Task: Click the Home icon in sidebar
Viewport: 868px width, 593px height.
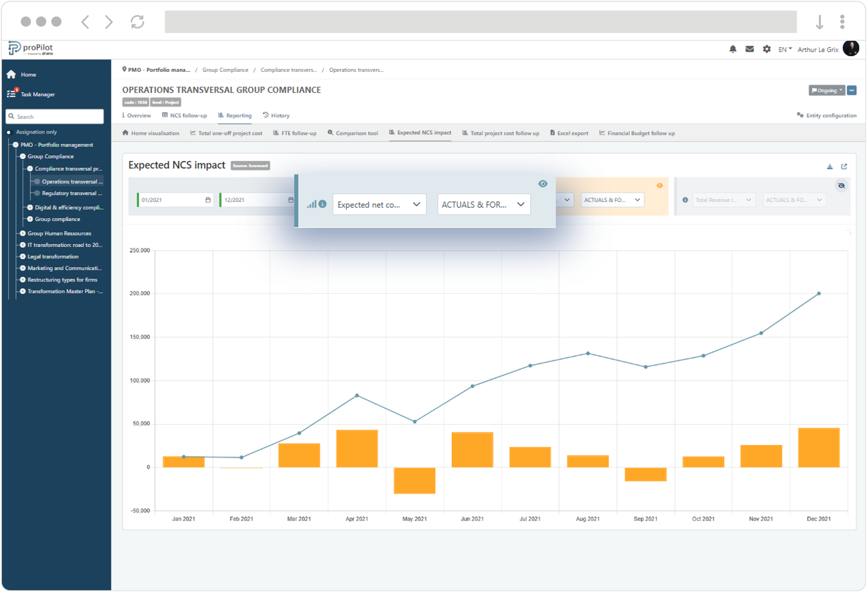Action: 11,75
